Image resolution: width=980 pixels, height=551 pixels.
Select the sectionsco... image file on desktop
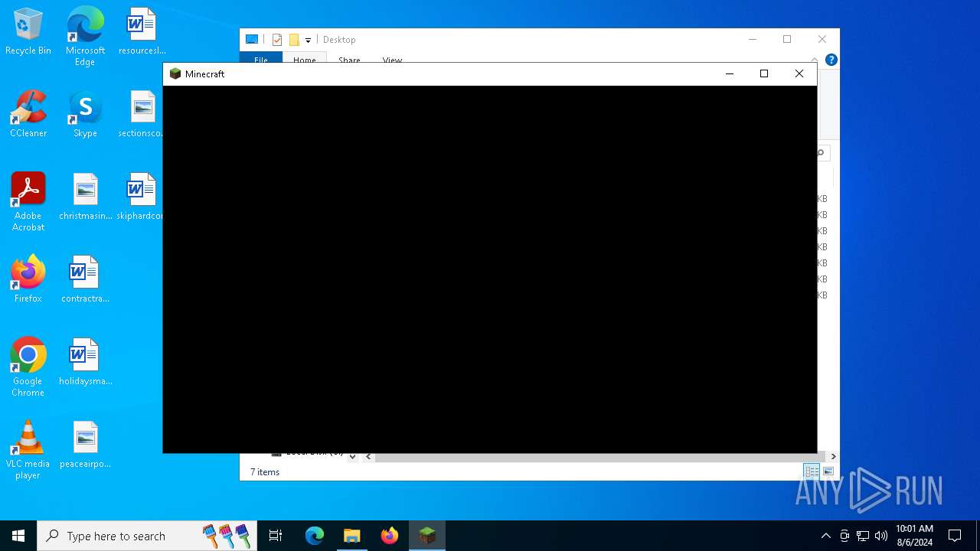click(142, 114)
